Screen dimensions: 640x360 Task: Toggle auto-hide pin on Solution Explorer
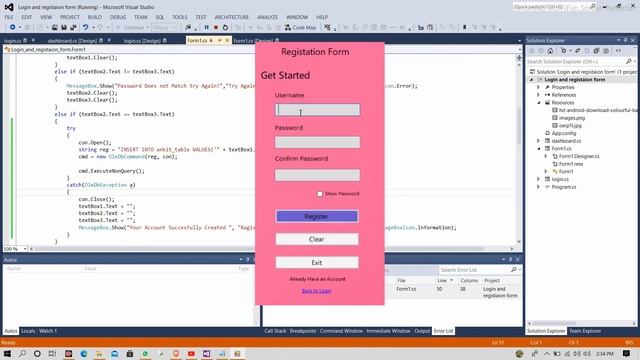coord(625,40)
